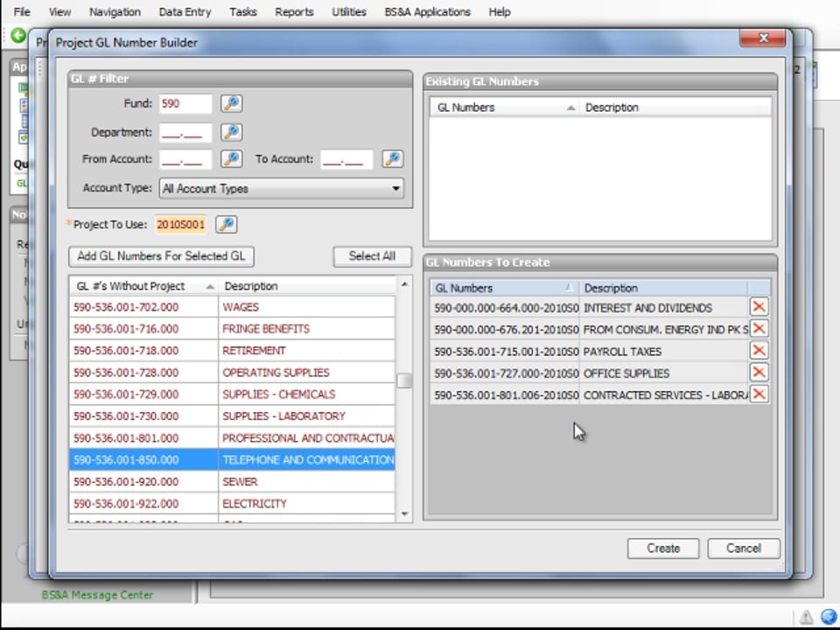This screenshot has width=840, height=630.
Task: Click the GL list scroll down arrow
Action: point(404,514)
